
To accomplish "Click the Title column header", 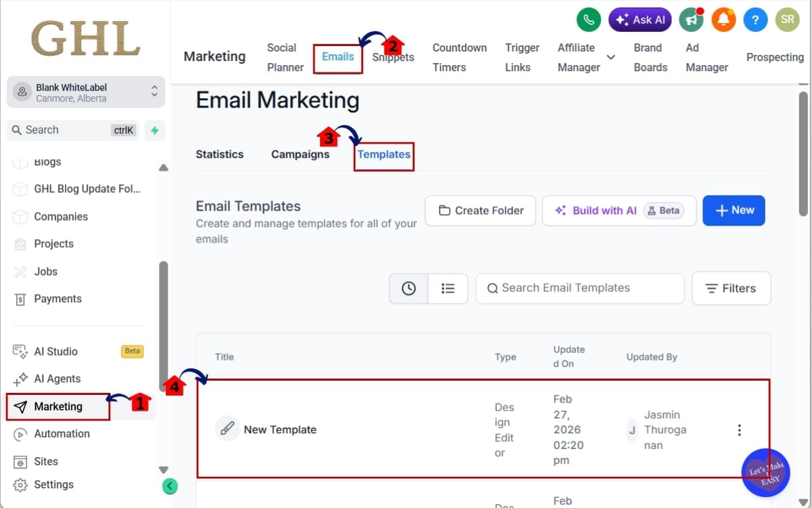I will click(x=224, y=357).
